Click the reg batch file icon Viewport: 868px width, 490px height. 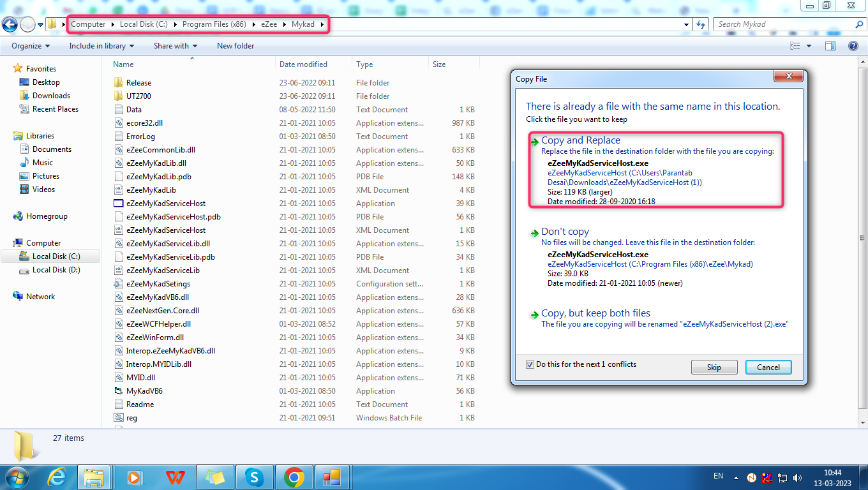118,418
